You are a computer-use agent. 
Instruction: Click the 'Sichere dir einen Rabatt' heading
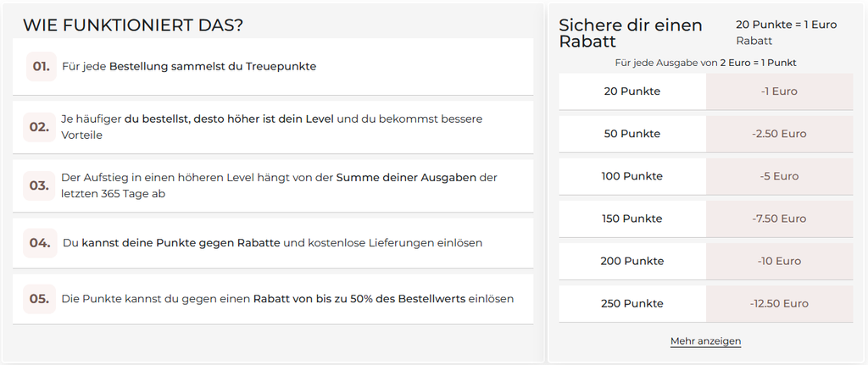tap(631, 33)
